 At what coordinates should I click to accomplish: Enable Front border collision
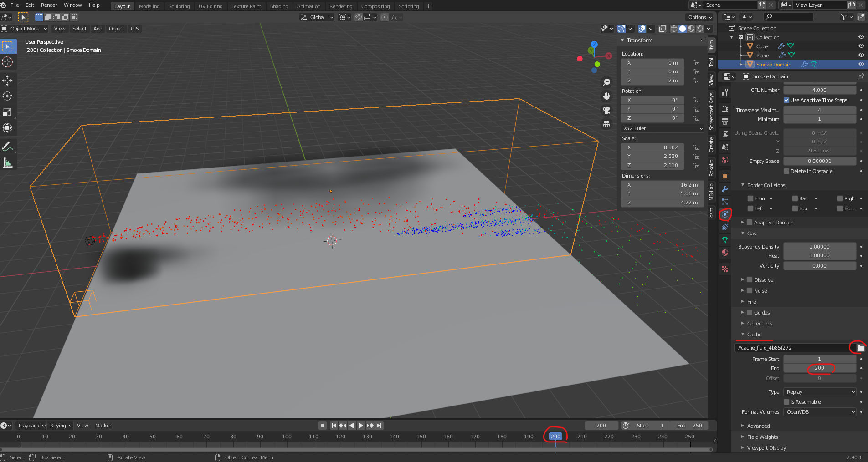click(750, 198)
